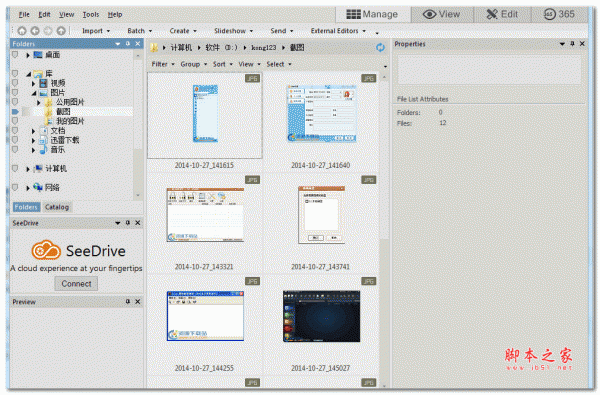The width and height of the screenshot is (600, 395).
Task: Open the Edit menu
Action: coord(44,15)
